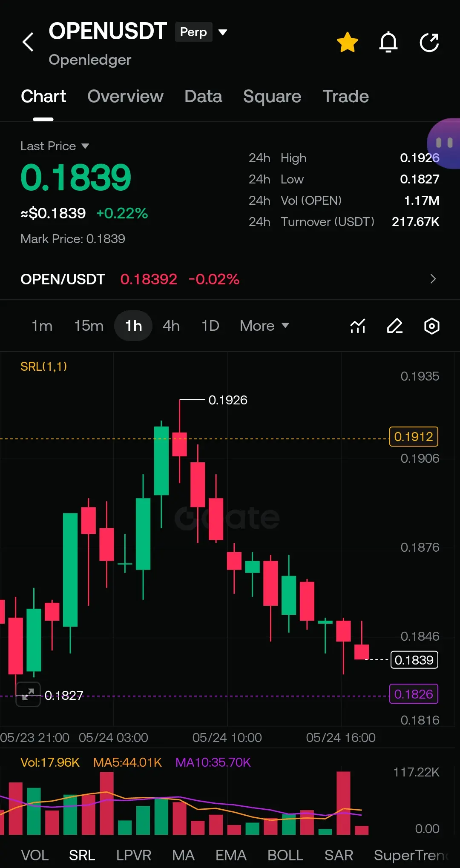
Task: Open the chart indicators icon
Action: point(358,326)
